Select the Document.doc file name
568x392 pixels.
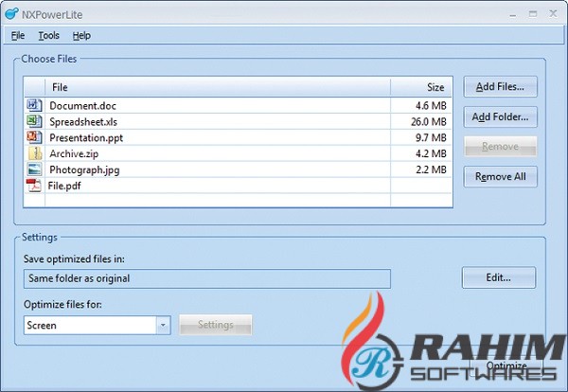82,106
